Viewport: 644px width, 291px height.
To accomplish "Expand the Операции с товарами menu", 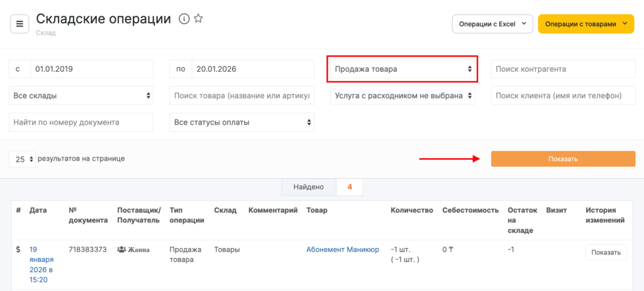I will coord(586,24).
